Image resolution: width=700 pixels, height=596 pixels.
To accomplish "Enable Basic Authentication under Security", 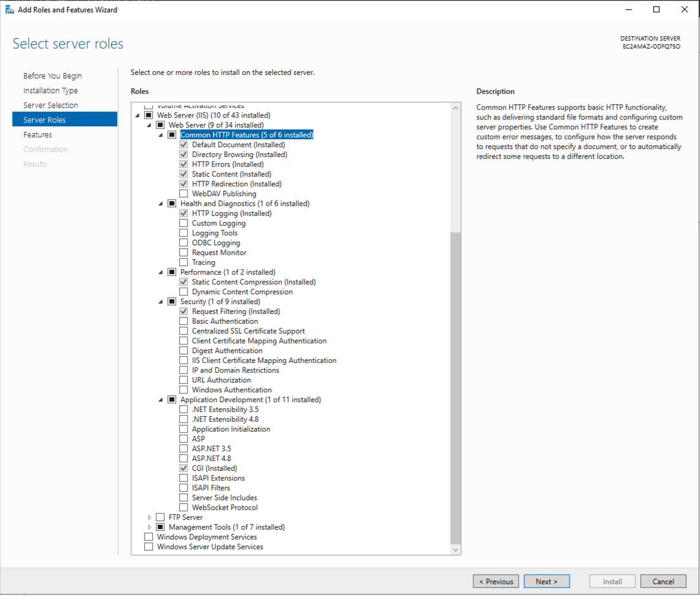I will pyautogui.click(x=183, y=321).
